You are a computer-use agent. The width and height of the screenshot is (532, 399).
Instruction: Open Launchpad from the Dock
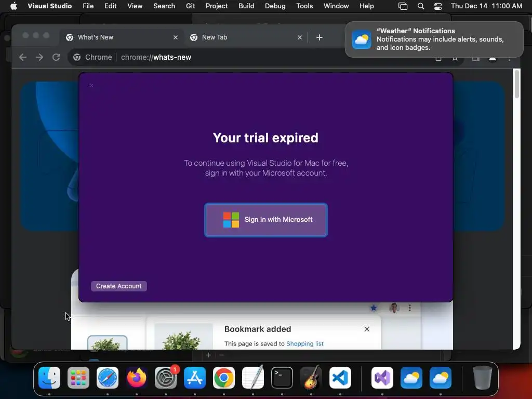[78, 377]
